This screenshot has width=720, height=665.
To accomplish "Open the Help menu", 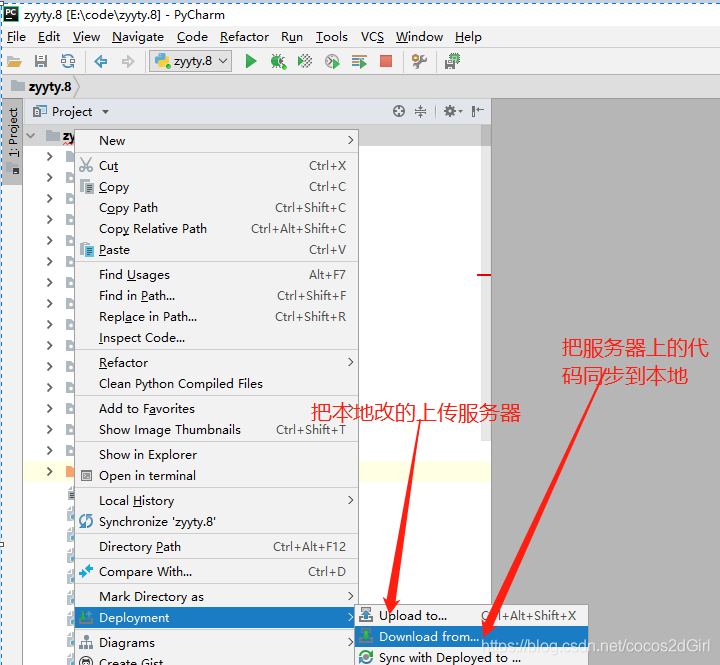I will pos(468,37).
